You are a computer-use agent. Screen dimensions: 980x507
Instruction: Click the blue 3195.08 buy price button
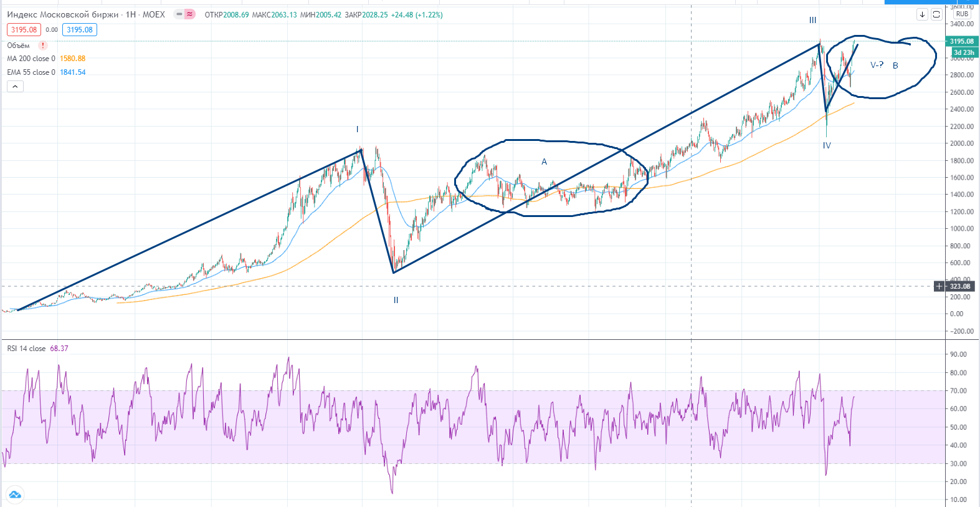pyautogui.click(x=80, y=30)
